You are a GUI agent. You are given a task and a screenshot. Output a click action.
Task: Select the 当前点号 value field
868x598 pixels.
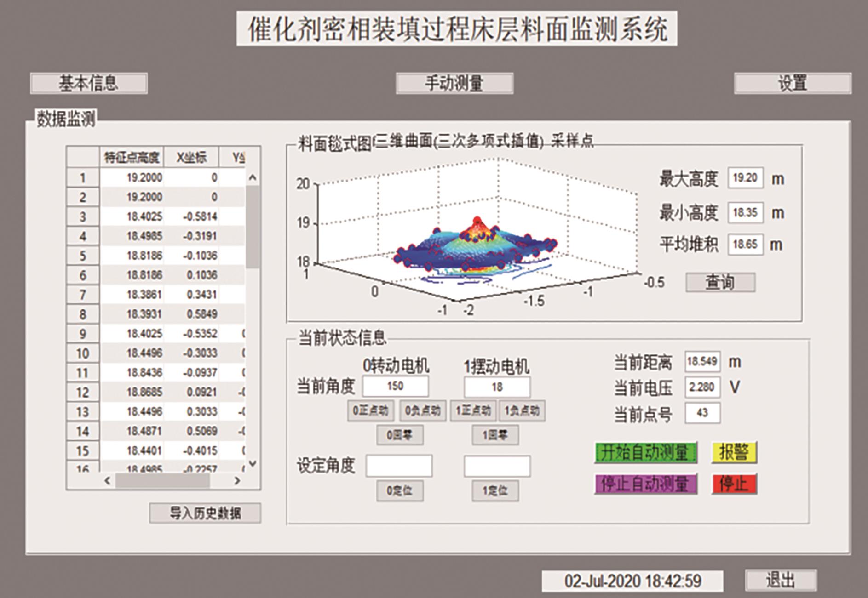point(702,413)
